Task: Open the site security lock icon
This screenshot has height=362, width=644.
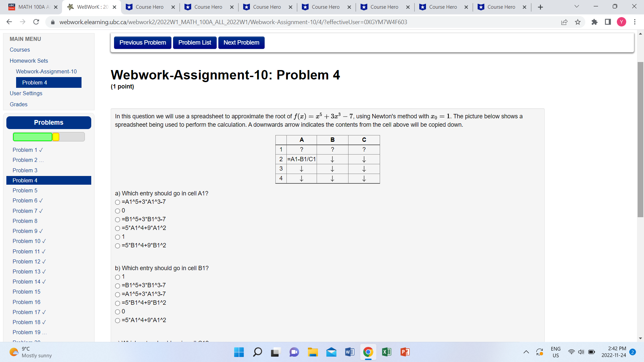Action: (x=53, y=22)
